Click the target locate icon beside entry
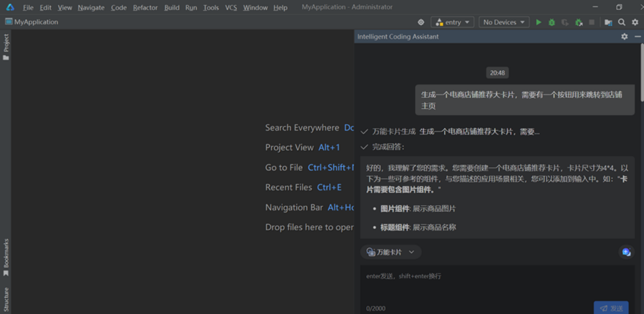The width and height of the screenshot is (644, 314). [x=421, y=22]
